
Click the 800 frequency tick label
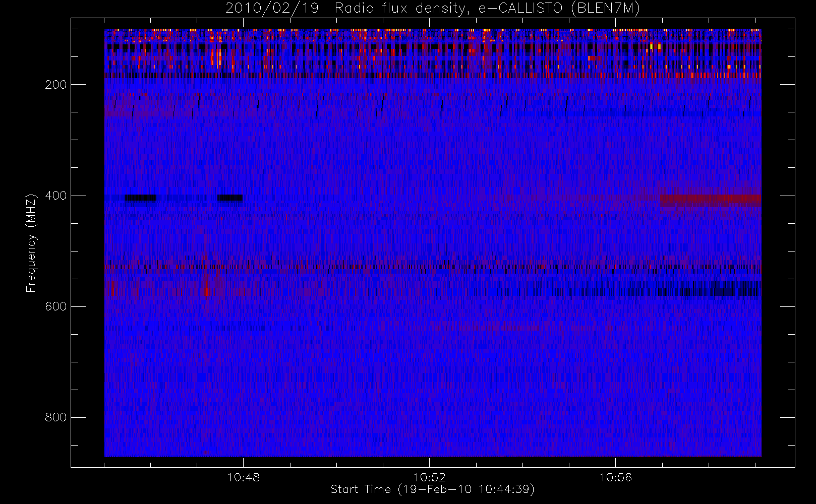tap(56, 417)
